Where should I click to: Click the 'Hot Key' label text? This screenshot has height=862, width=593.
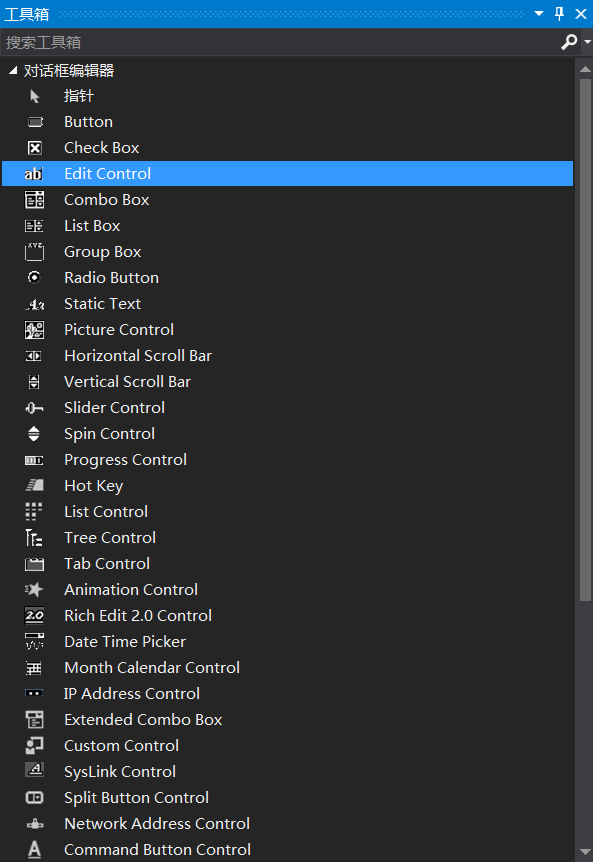pyautogui.click(x=94, y=486)
